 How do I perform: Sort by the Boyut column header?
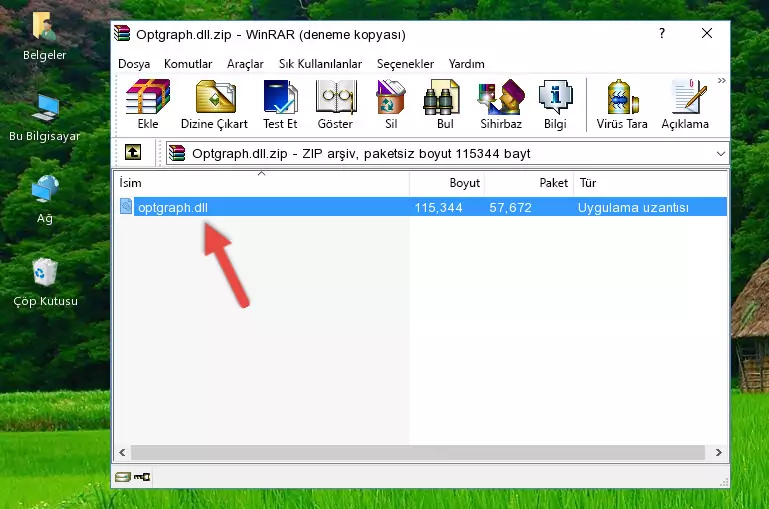tap(447, 183)
